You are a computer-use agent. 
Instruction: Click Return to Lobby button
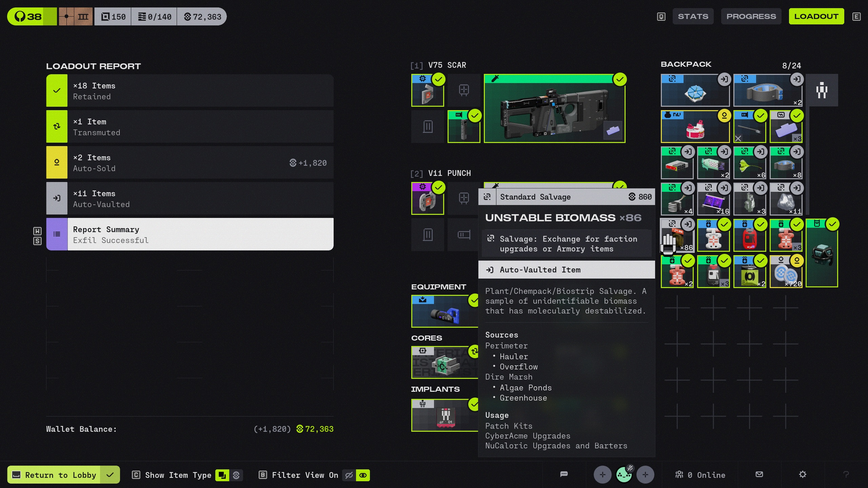pyautogui.click(x=61, y=475)
